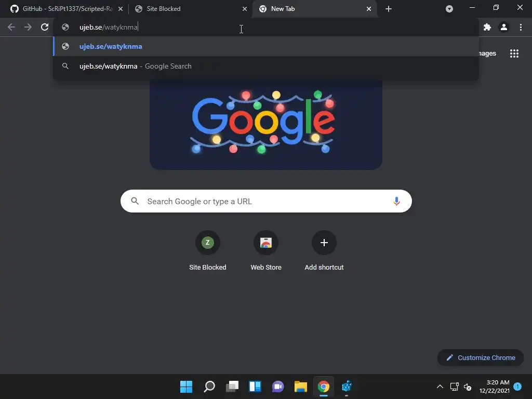Screen dimensions: 532x399
Task: Open the tab search dropdown arrow
Action: click(449, 9)
